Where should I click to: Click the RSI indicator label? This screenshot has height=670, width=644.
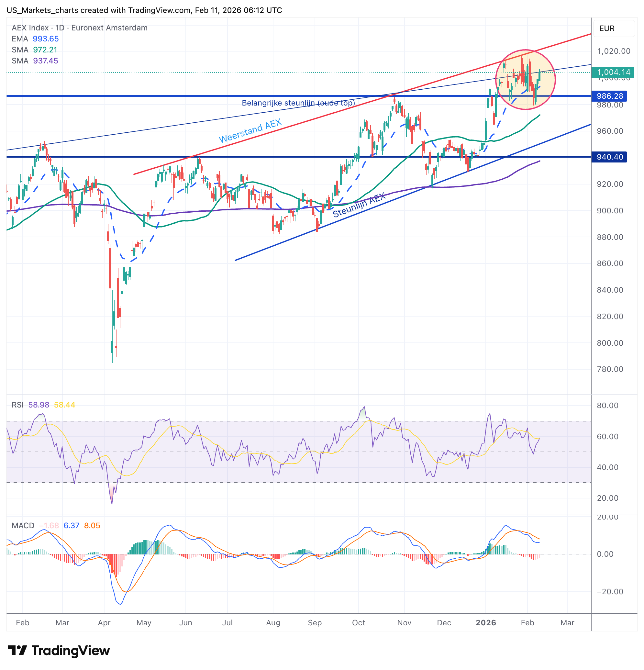tap(17, 405)
